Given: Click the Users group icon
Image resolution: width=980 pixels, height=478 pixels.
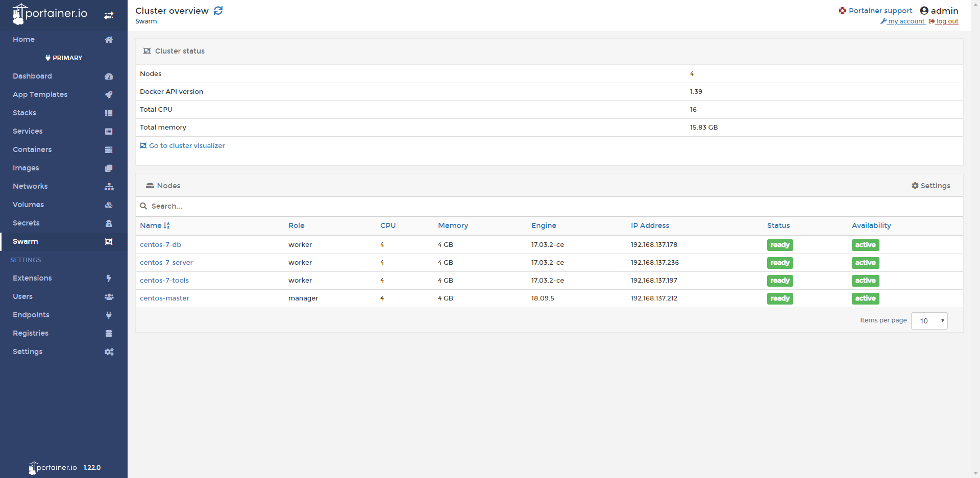Looking at the screenshot, I should 109,297.
